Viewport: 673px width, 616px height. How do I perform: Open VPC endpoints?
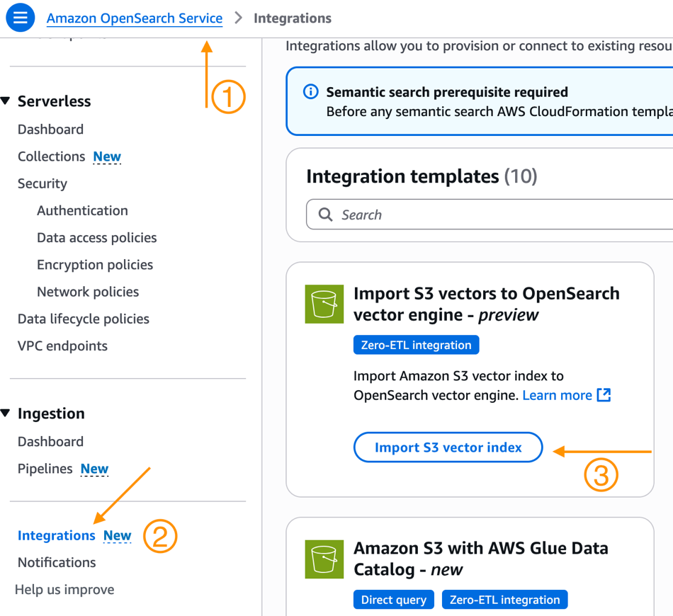click(62, 346)
